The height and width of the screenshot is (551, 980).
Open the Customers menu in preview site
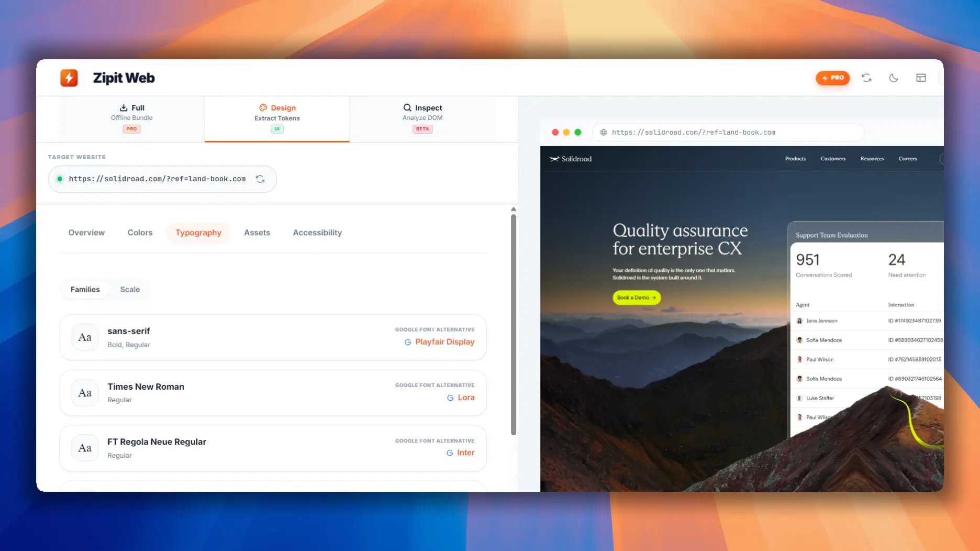pos(833,159)
